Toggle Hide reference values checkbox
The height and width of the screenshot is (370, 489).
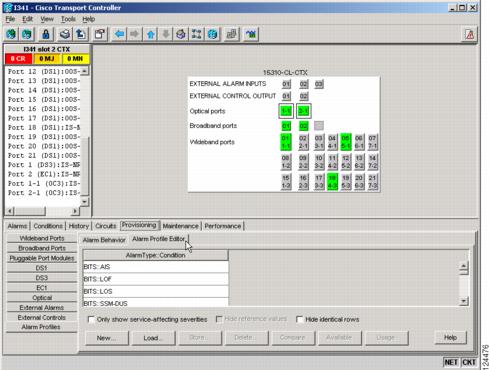[219, 319]
